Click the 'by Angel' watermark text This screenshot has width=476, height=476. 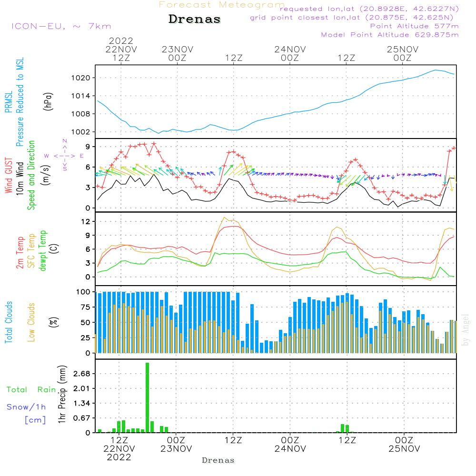[x=466, y=330]
